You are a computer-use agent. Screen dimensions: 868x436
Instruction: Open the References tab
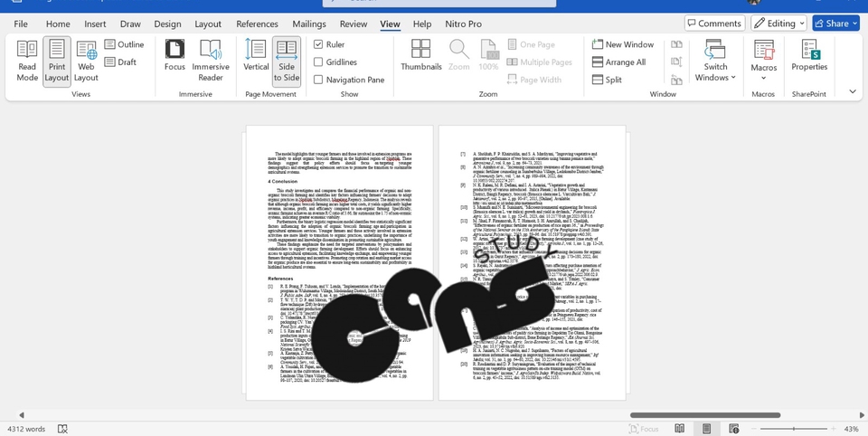click(257, 24)
